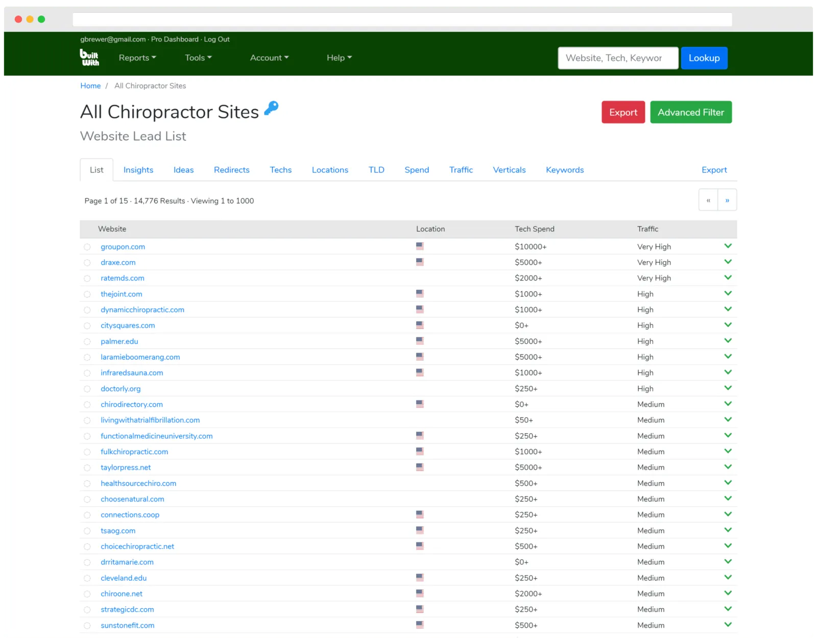The width and height of the screenshot is (817, 644).
Task: Tick the radio button beside cleveland.edu
Action: pyautogui.click(x=87, y=578)
